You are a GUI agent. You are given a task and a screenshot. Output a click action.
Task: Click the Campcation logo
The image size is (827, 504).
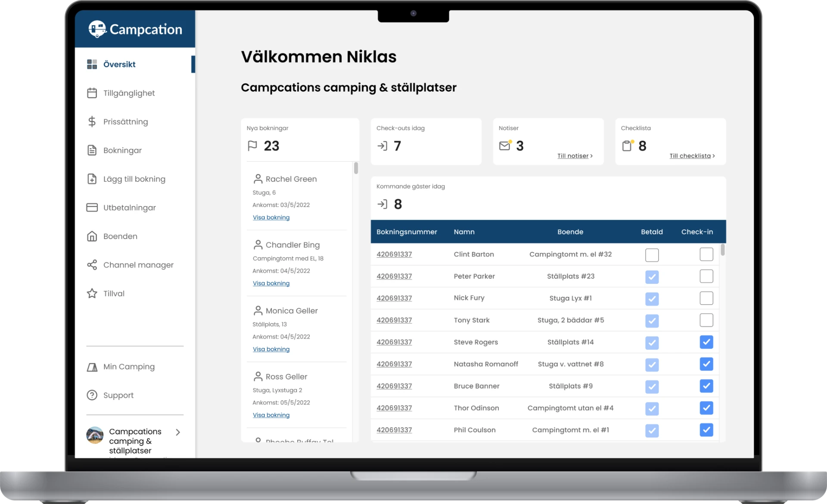pos(135,29)
